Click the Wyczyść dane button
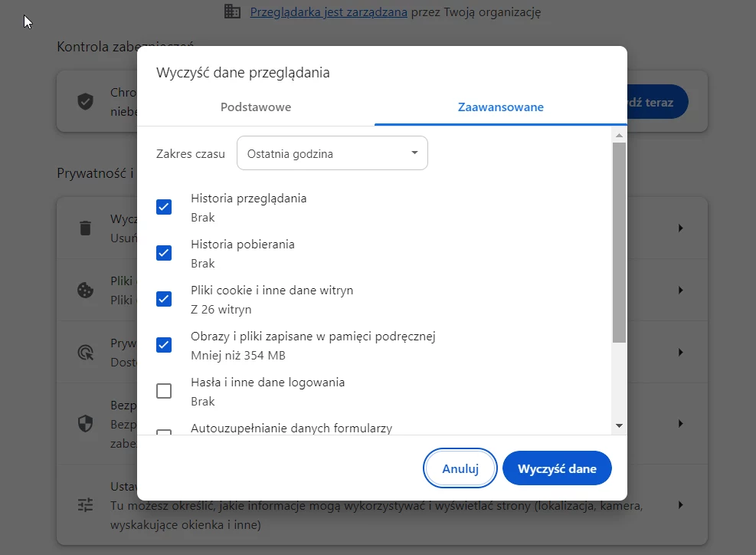756x555 pixels. click(557, 468)
